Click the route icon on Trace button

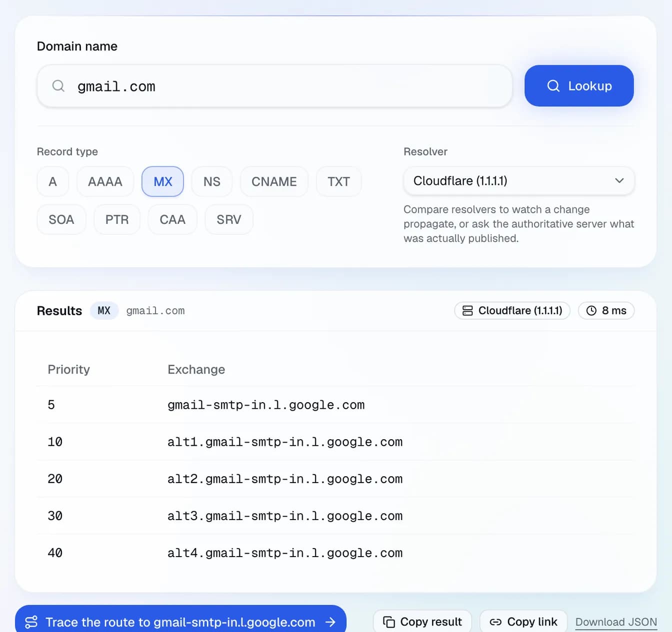coord(31,622)
